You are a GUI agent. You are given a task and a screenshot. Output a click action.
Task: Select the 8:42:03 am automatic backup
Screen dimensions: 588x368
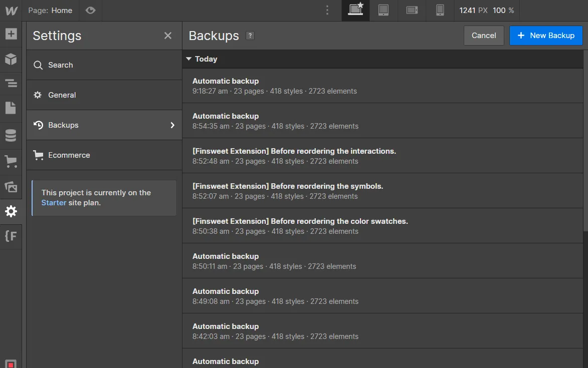382,331
